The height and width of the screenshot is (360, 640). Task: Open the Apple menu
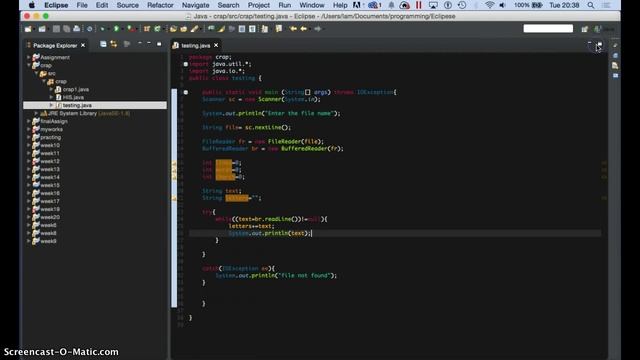[31, 5]
